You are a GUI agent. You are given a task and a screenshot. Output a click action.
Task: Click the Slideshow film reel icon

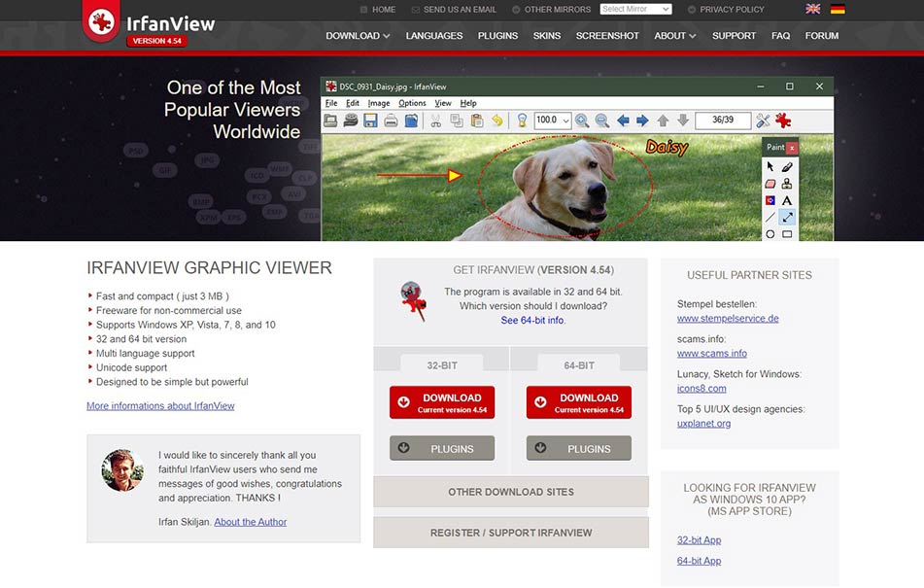click(351, 121)
